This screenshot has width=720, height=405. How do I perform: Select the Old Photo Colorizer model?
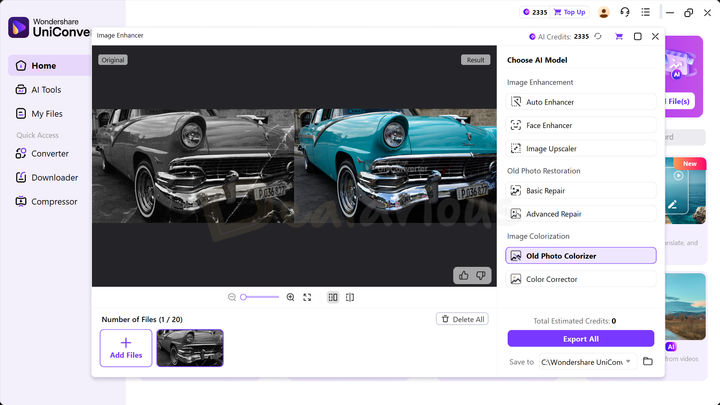(581, 256)
